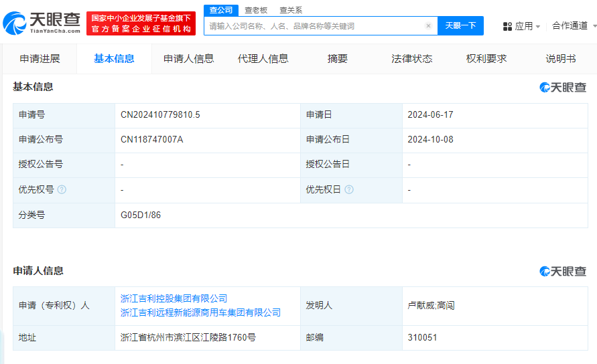This screenshot has height=364, width=597.
Task: Click 天眼查 watermark logo in 基本信息 section
Action: point(562,88)
